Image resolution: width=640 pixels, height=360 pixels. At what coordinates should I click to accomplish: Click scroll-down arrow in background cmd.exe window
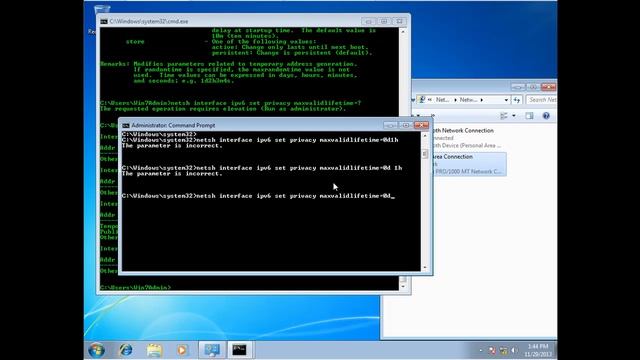tap(403, 287)
